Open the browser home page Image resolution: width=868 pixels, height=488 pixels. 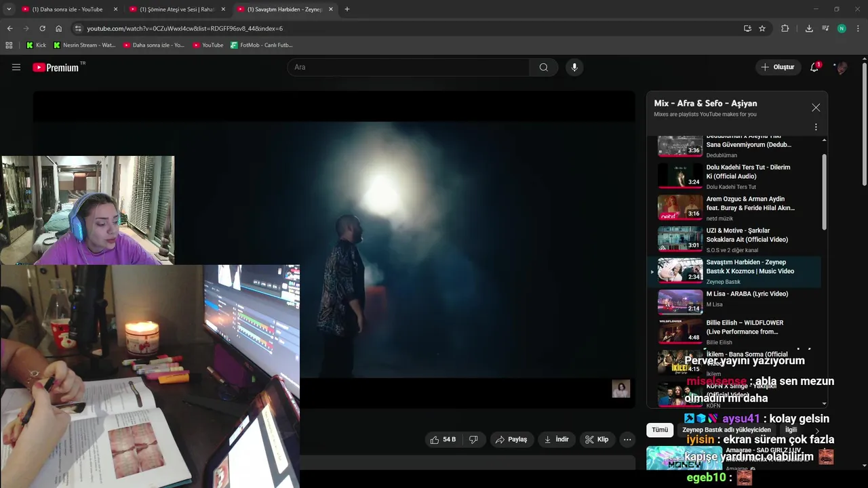[x=58, y=28]
